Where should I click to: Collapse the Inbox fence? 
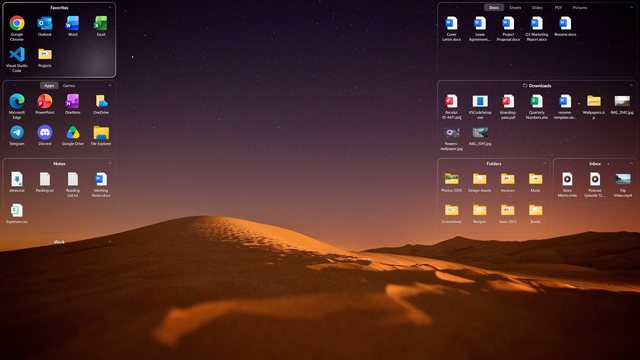point(631,163)
